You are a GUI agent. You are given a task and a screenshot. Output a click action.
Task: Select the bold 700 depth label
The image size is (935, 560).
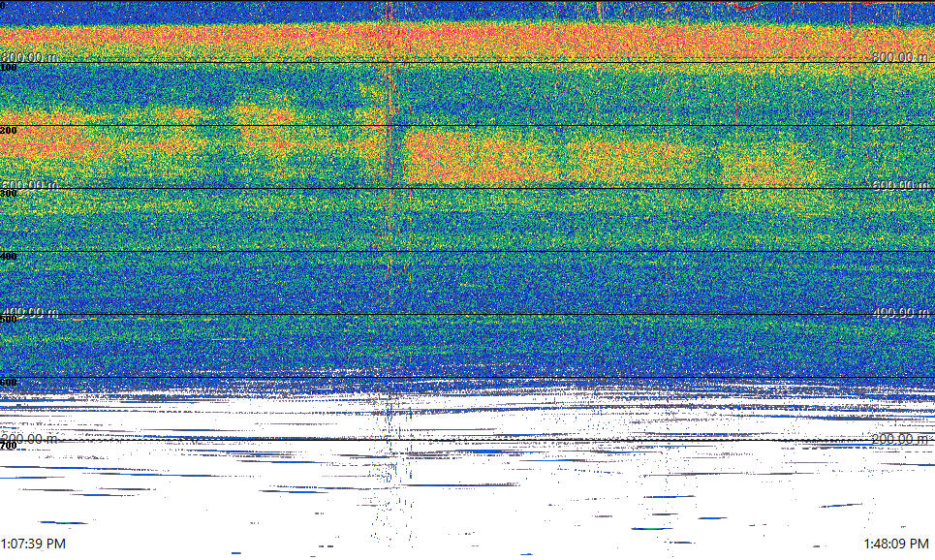coord(9,446)
